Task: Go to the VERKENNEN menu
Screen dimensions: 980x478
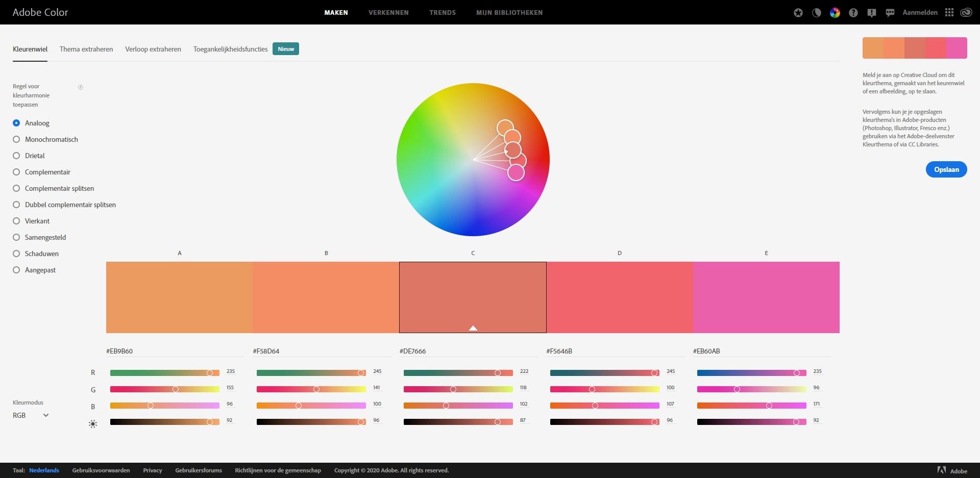Action: click(388, 12)
